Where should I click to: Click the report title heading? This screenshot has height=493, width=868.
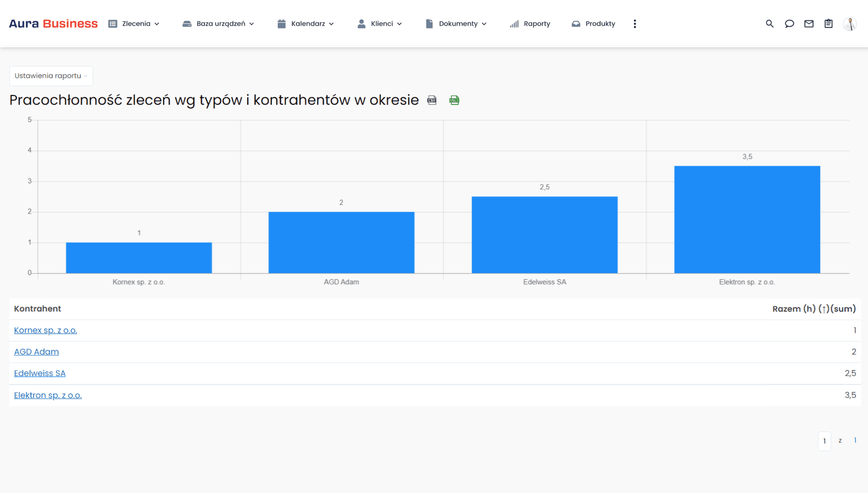pos(214,100)
